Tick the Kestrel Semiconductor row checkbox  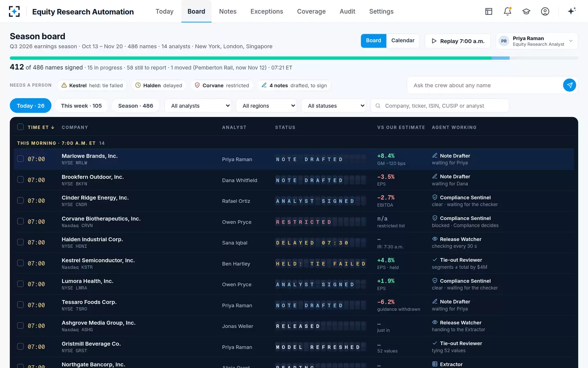click(x=20, y=263)
